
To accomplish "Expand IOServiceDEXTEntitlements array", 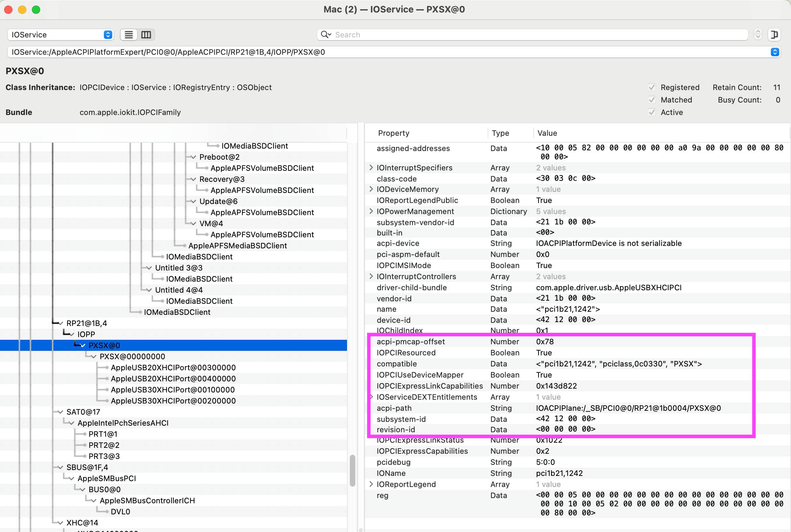I will (371, 397).
